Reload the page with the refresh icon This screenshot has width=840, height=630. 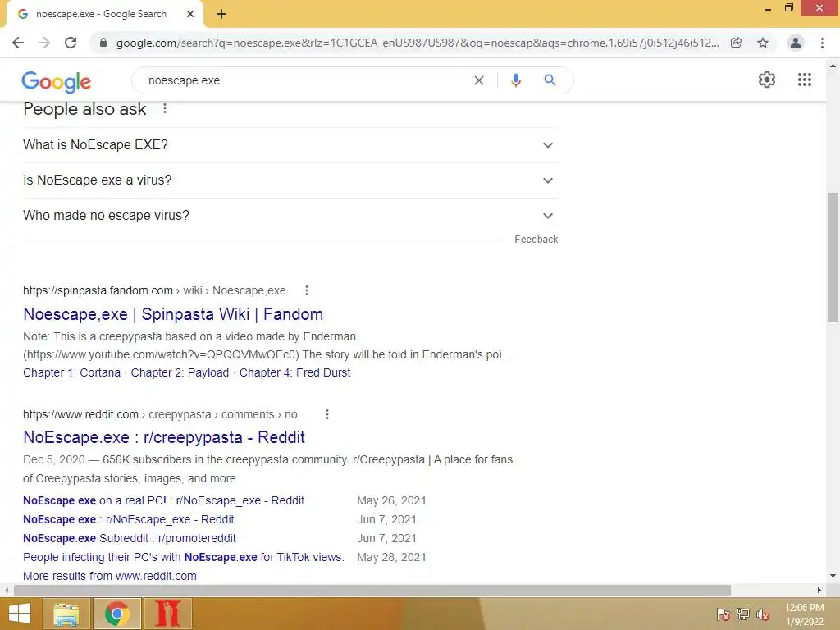point(71,43)
